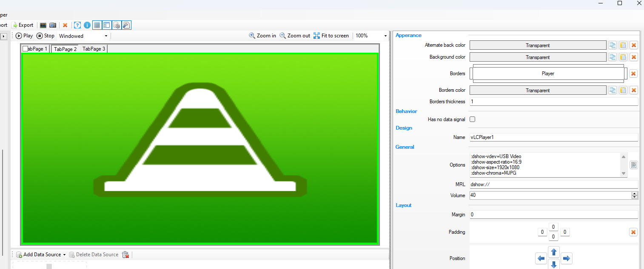
Task: Toggle the top border of Player
Action: 548,66
